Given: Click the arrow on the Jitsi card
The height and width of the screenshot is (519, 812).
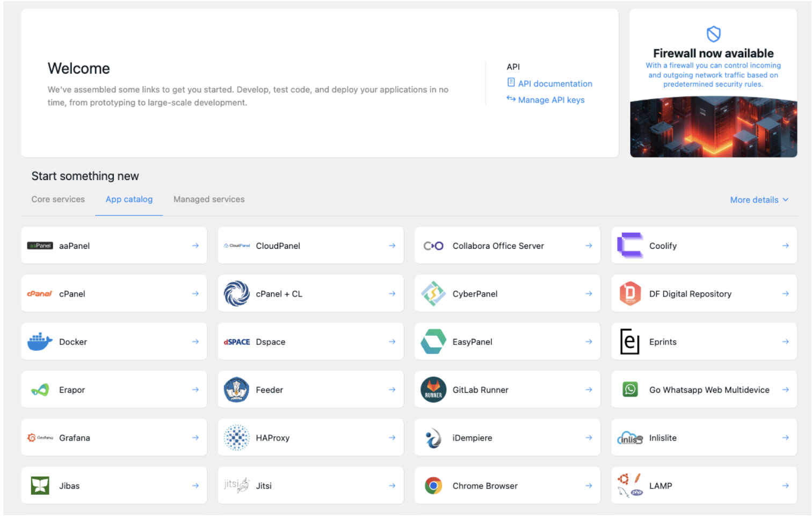Looking at the screenshot, I should tap(392, 486).
